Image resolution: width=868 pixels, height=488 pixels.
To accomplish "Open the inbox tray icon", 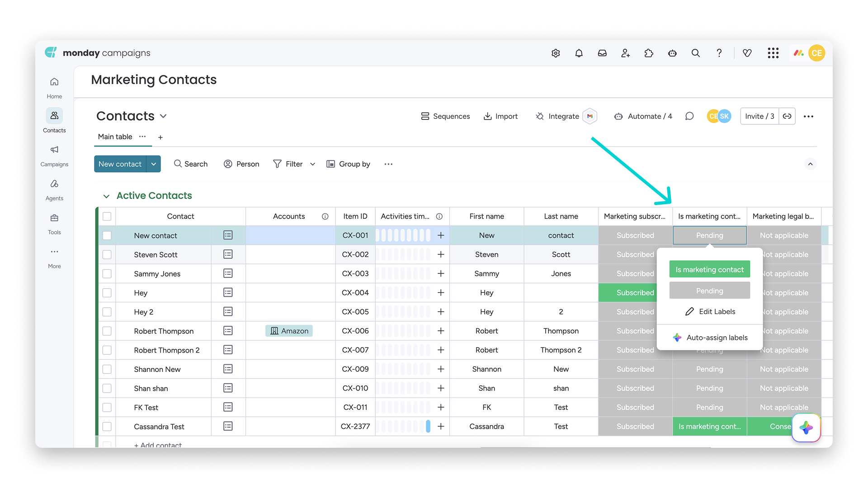I will click(602, 53).
